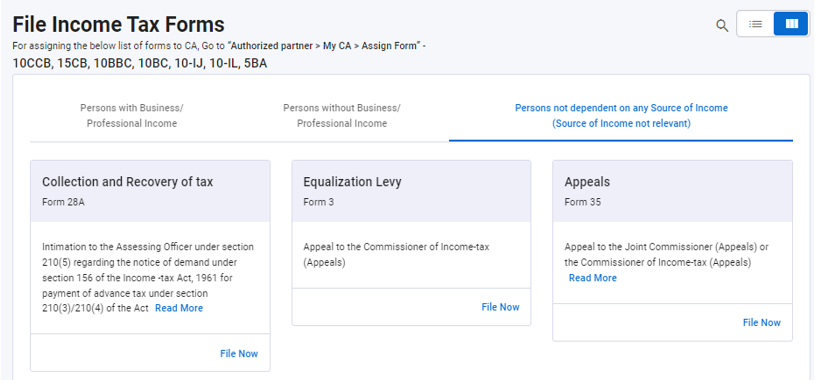Click File Now for Equalization Levy Form 3
The image size is (820, 389).
point(500,307)
